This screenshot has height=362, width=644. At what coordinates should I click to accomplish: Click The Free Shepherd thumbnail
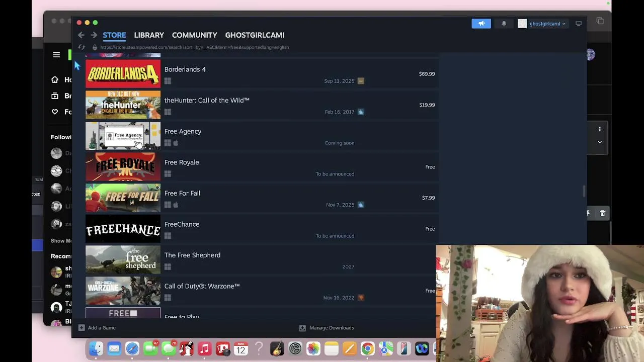[123, 260]
